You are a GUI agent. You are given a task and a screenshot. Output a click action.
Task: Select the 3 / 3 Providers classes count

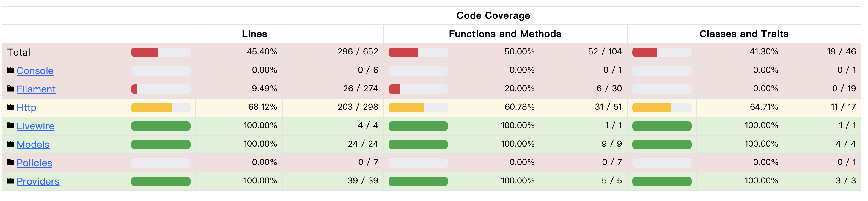tap(846, 181)
